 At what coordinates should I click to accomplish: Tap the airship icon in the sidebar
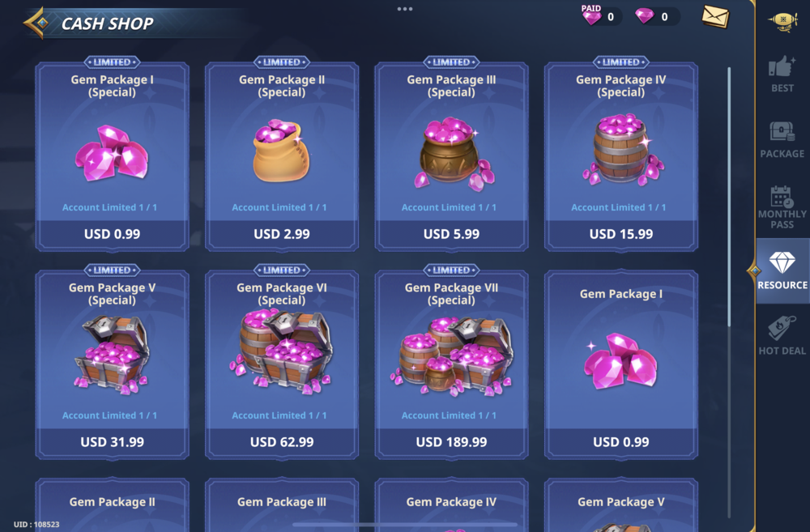pos(782,21)
